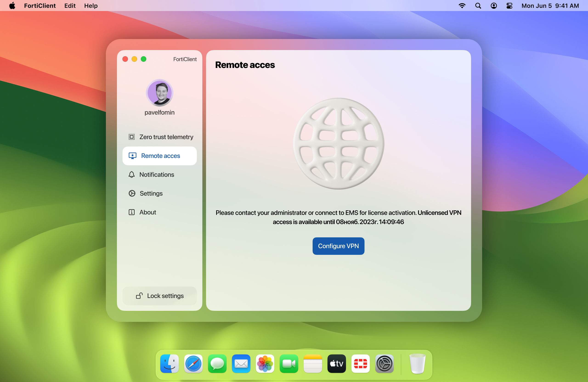Open Zero trust telemetry section

(x=161, y=137)
